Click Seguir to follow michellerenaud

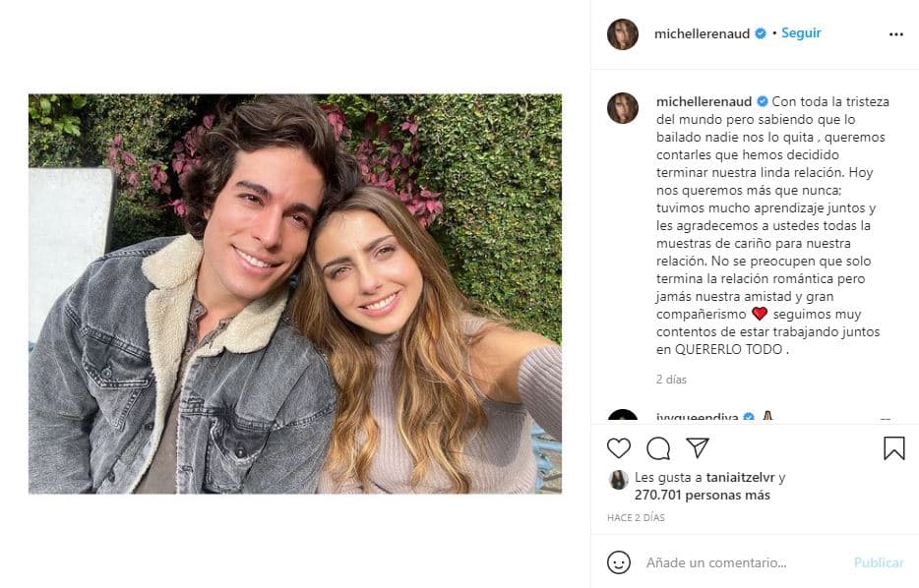point(801,31)
